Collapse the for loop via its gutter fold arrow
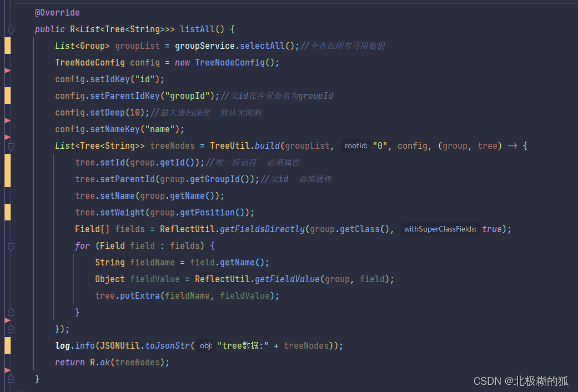578x392 pixels. [11, 245]
